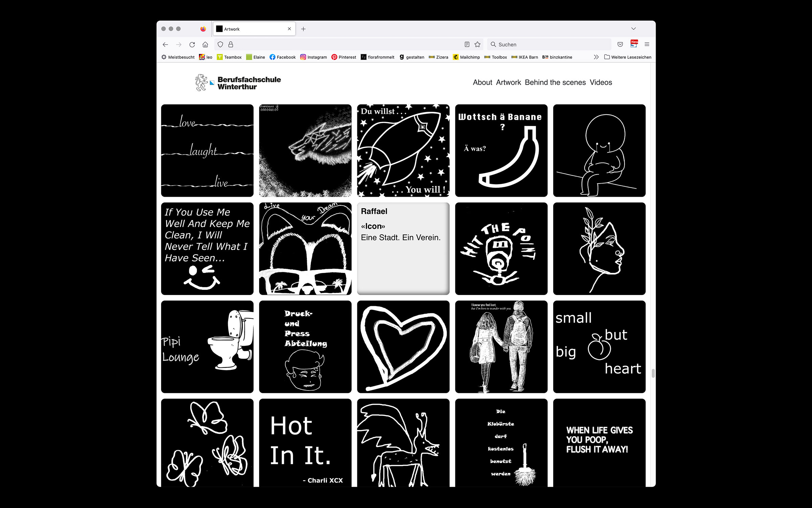Click the Pocket save icon

(620, 44)
